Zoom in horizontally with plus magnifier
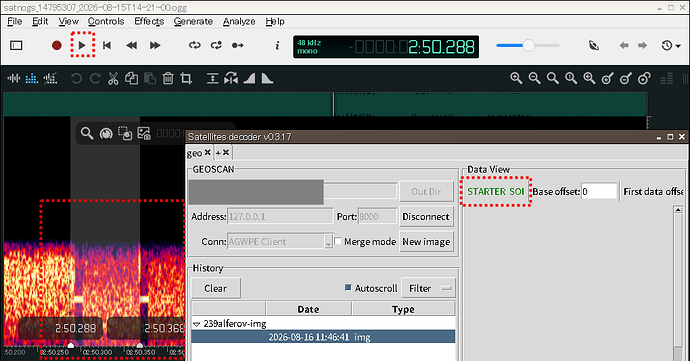This screenshot has height=361, width=690. coord(516,79)
